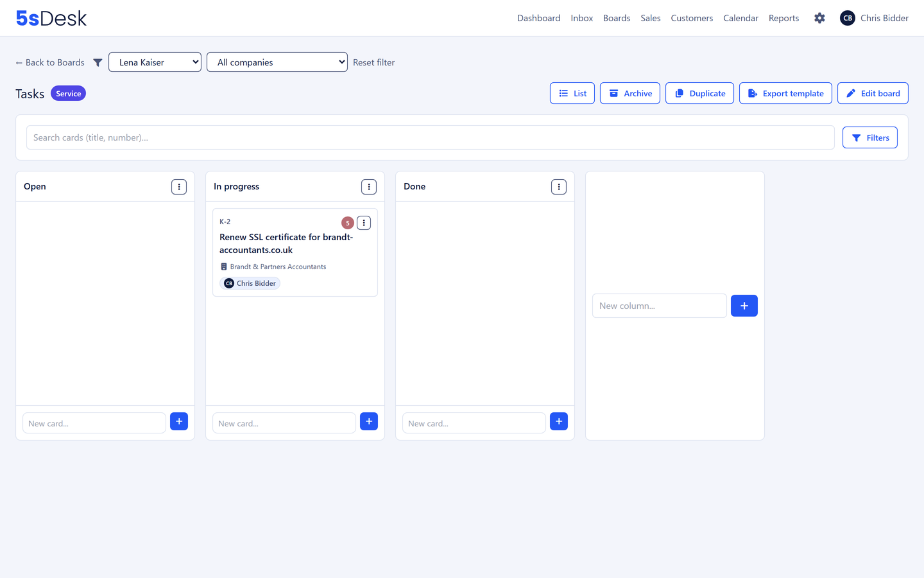Focus the Search cards input field

click(431, 137)
